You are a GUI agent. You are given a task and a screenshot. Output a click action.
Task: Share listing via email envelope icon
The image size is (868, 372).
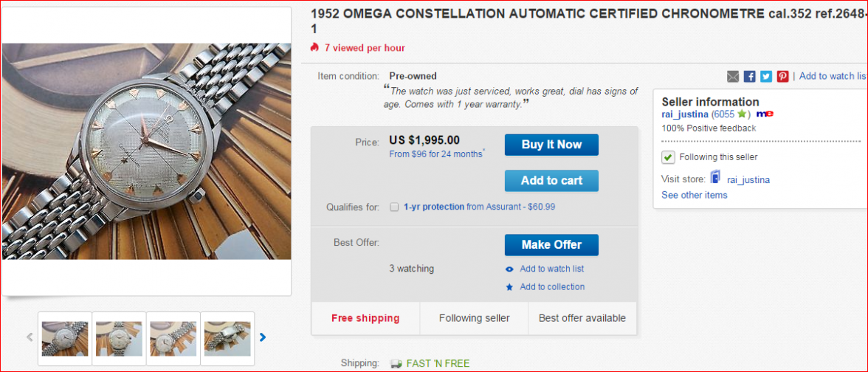coord(733,76)
